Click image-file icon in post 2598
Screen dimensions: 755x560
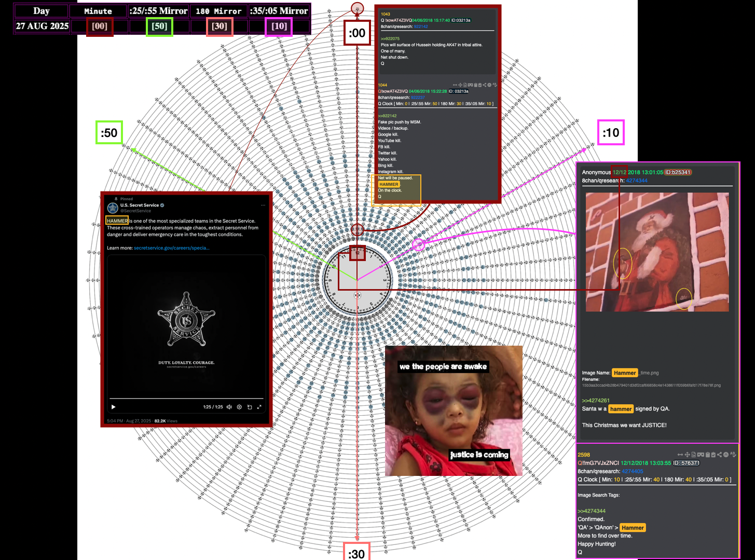[x=693, y=455]
